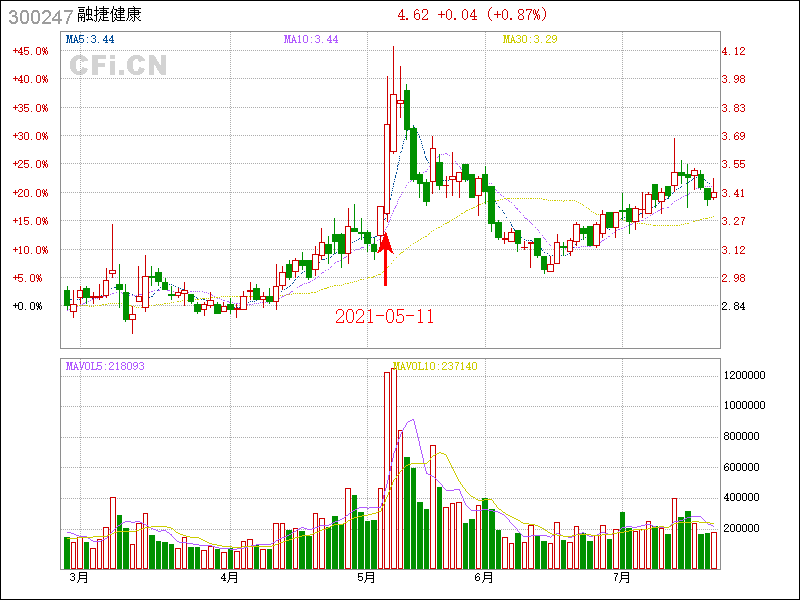Viewport: 800px width, 600px height.
Task: Jump to 5月 on the time axis
Action: (x=367, y=577)
